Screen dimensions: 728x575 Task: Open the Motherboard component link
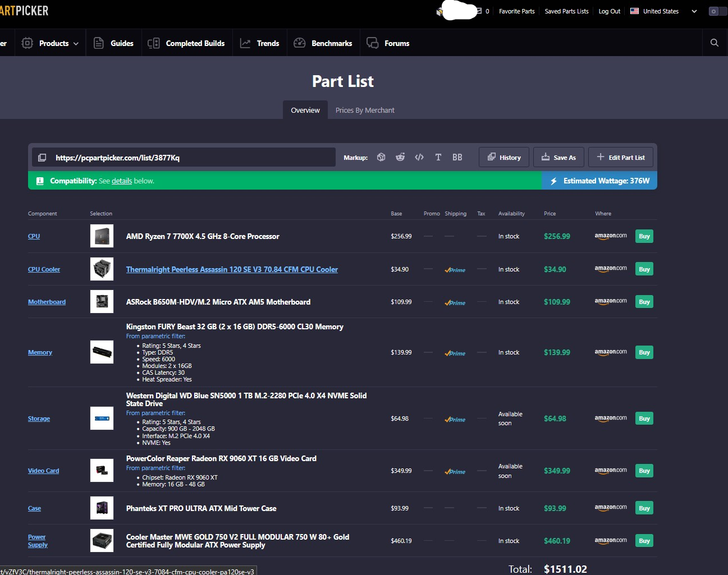coord(47,302)
